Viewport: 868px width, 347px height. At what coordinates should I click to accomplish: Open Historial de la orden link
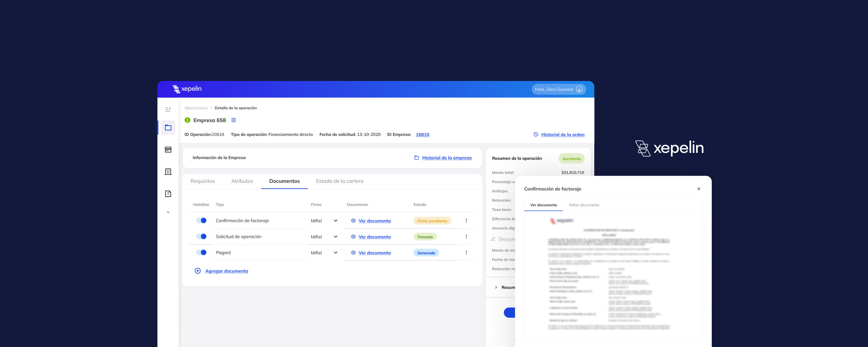563,135
